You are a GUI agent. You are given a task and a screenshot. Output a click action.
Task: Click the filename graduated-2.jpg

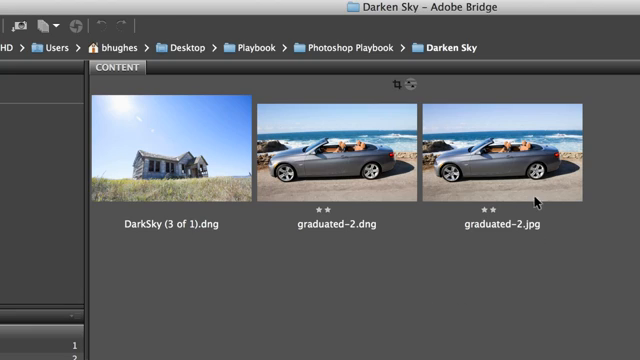502,224
